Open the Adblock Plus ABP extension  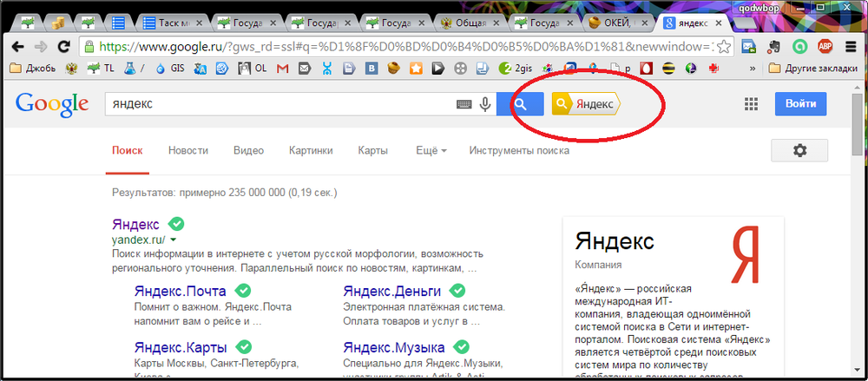coord(825,47)
